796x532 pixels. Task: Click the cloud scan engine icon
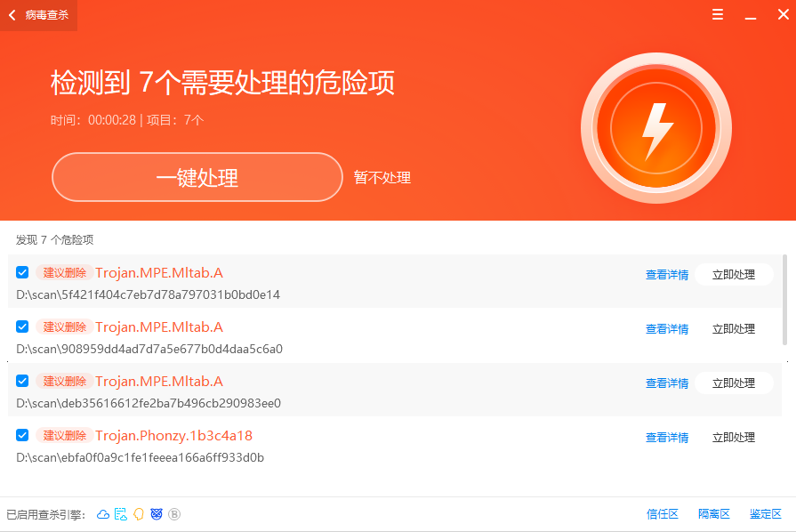point(103,514)
